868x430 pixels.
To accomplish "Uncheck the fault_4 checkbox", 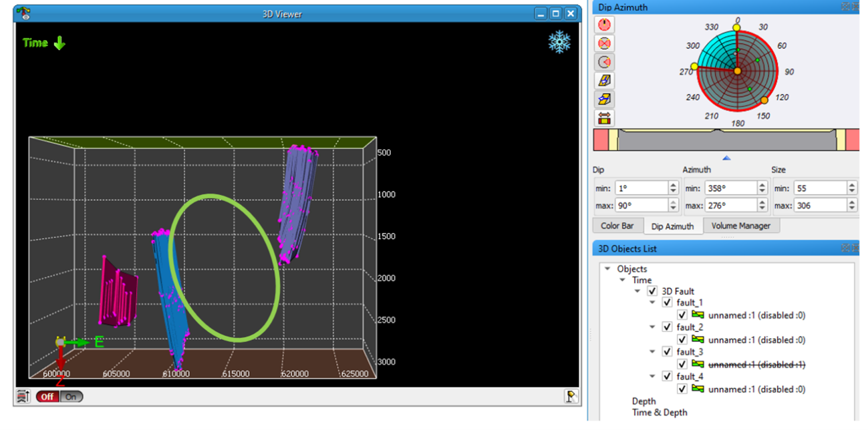I will pyautogui.click(x=667, y=377).
